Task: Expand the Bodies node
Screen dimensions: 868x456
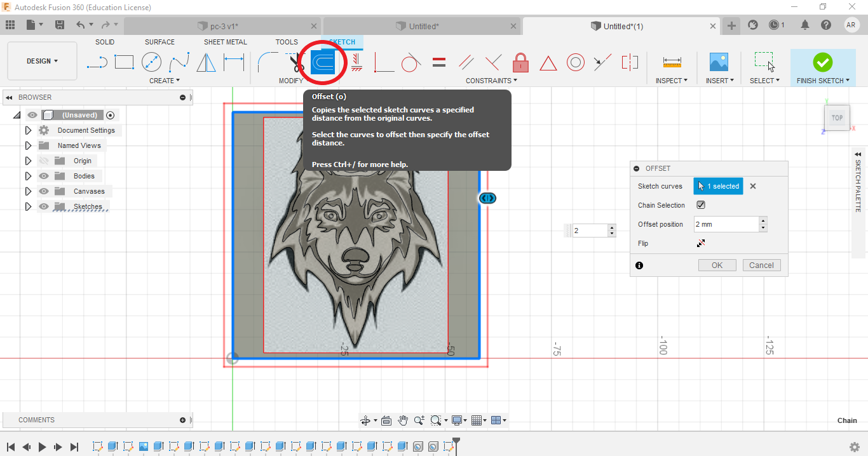Action: click(28, 176)
